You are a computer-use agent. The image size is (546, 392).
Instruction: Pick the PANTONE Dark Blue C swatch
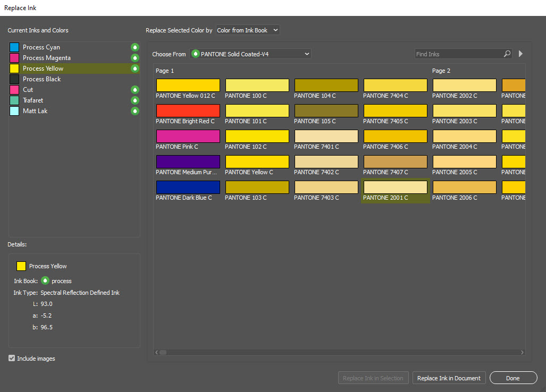click(188, 187)
